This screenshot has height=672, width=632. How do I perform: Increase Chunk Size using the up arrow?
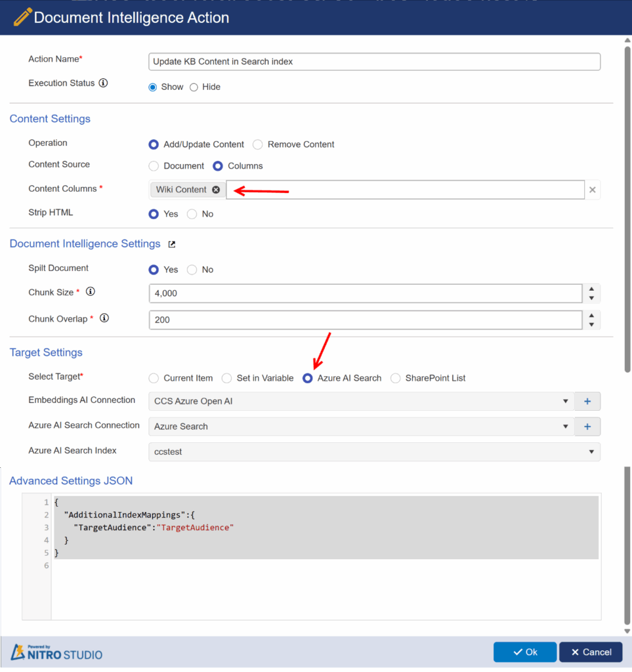591,289
